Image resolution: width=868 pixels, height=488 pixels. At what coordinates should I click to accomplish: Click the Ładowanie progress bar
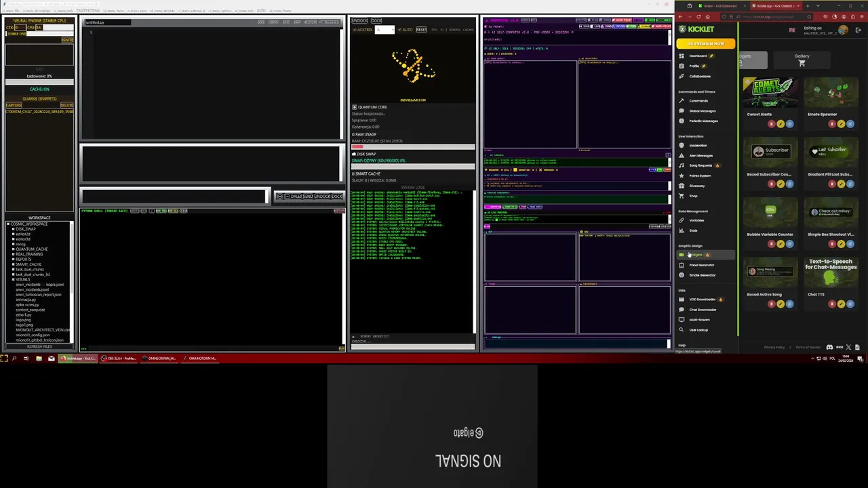pyautogui.click(x=39, y=82)
